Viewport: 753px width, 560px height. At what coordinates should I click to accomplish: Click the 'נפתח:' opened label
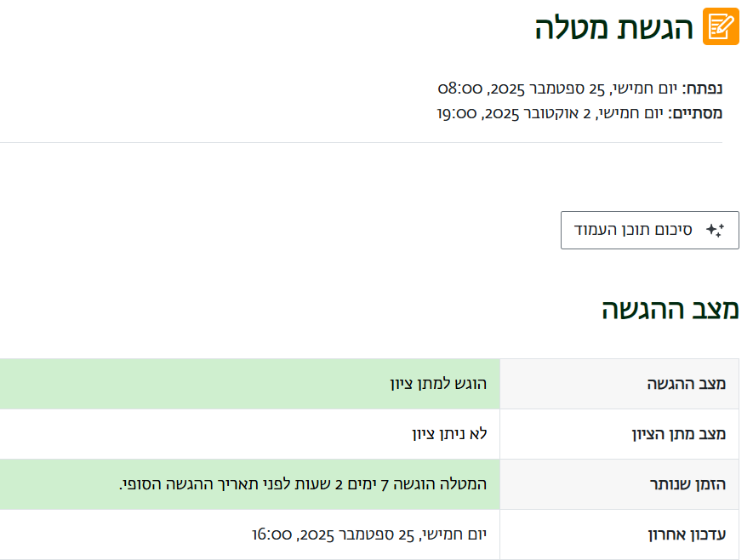(703, 89)
